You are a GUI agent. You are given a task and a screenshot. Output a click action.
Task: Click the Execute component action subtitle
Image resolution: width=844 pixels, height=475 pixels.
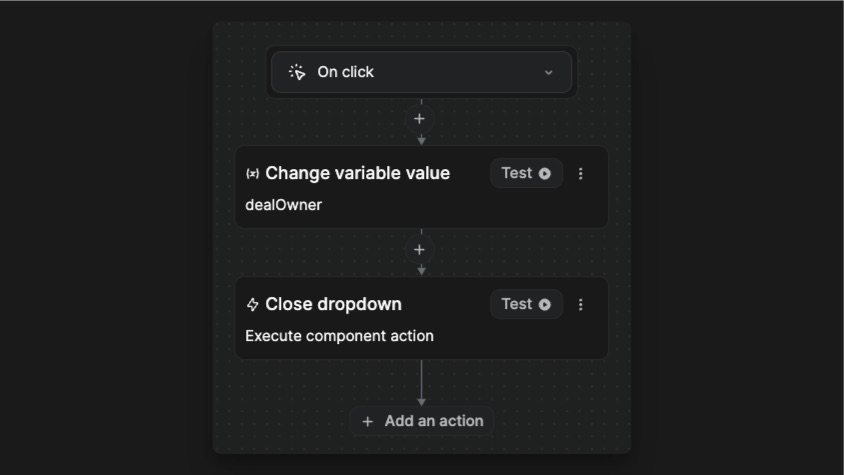click(339, 336)
